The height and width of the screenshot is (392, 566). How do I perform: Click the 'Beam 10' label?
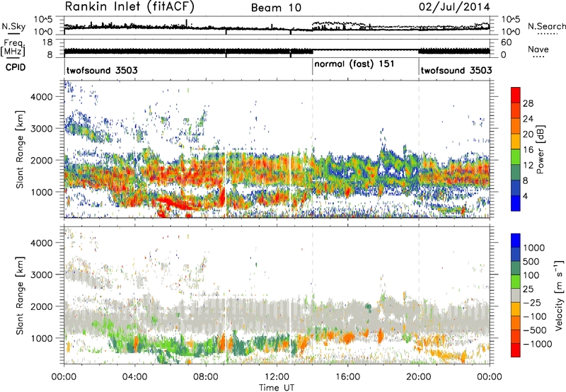(x=276, y=8)
